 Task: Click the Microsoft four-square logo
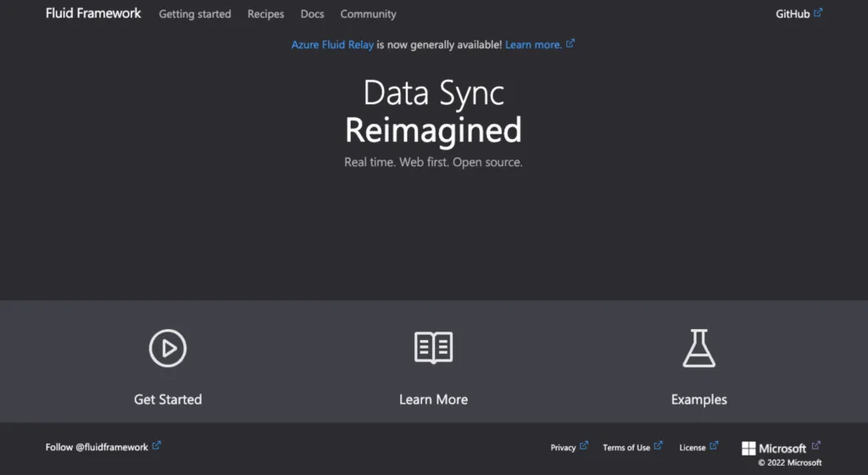(x=748, y=448)
